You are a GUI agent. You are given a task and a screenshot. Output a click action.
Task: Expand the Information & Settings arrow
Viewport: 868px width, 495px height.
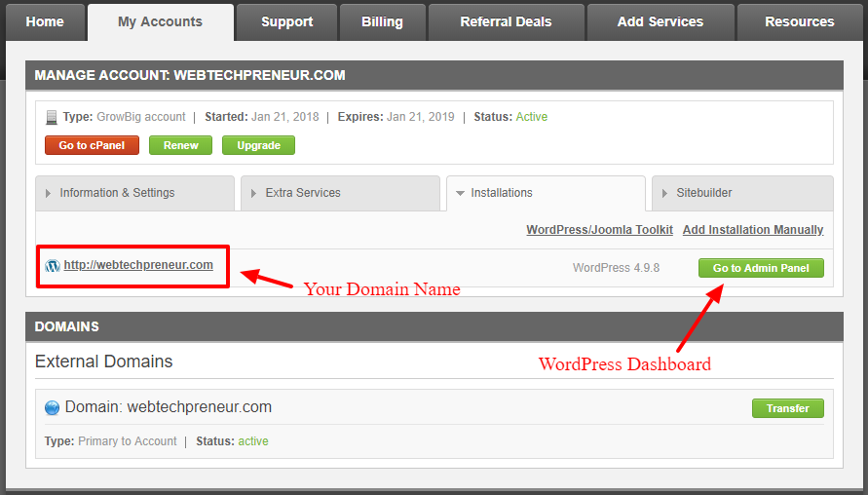click(x=48, y=193)
